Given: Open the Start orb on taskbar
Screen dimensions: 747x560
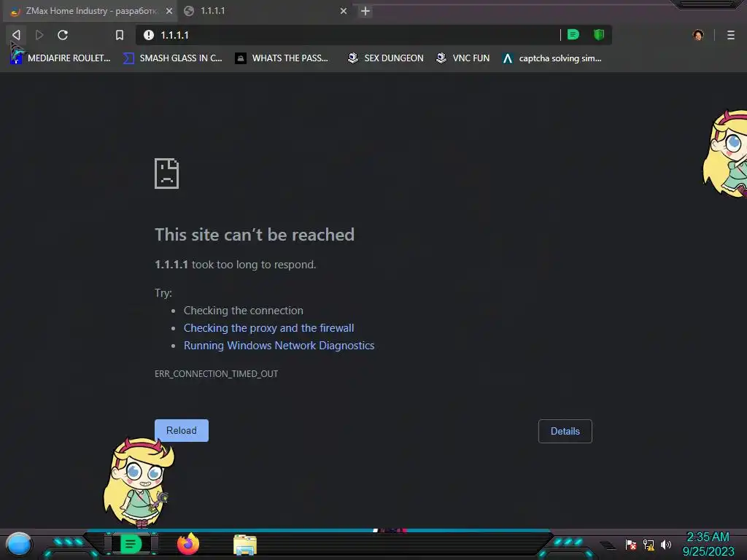Looking at the screenshot, I should point(19,545).
